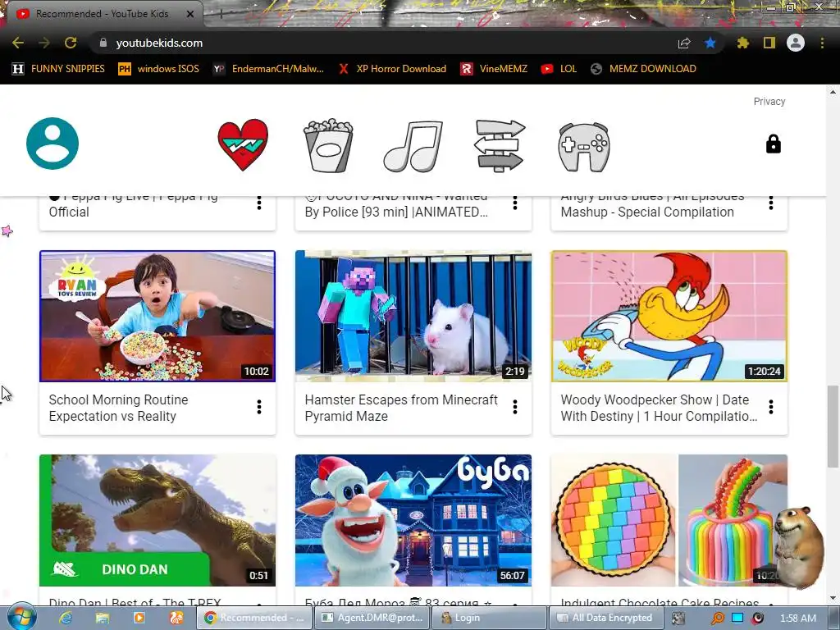
Task: Play the Woody Woodpecker thumbnail
Action: (x=669, y=316)
